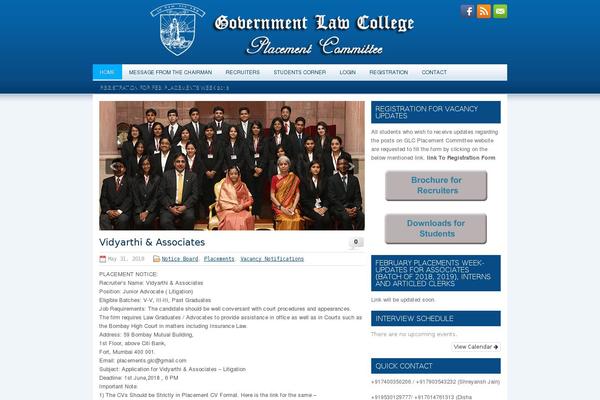600x400 pixels.
Task: Click the comment count bubble icon
Action: [x=356, y=242]
